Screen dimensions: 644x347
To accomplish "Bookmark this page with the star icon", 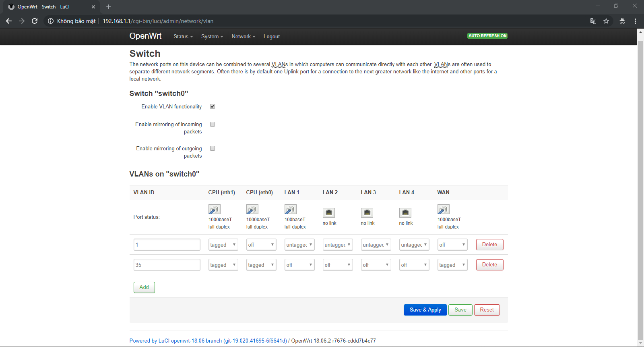I will pyautogui.click(x=606, y=21).
